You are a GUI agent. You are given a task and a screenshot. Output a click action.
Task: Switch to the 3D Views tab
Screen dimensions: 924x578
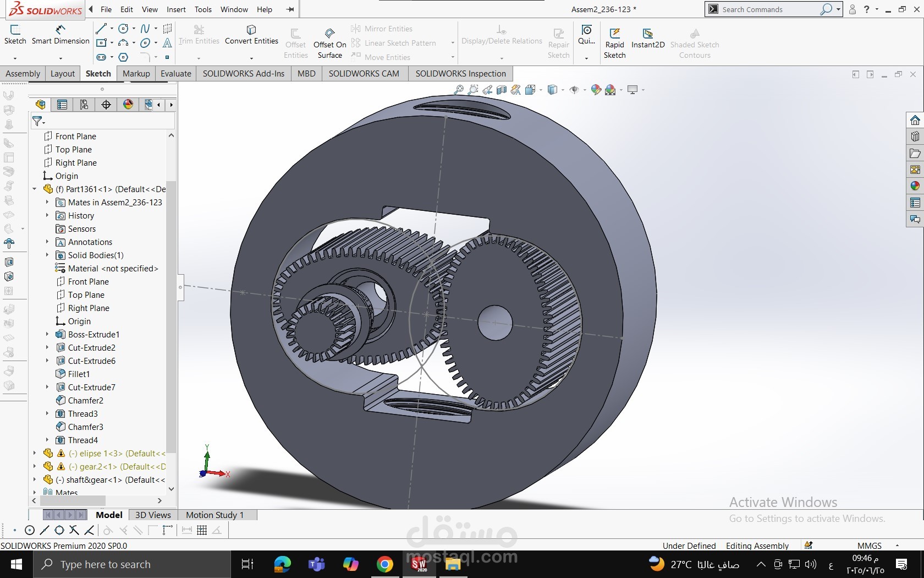coord(153,515)
